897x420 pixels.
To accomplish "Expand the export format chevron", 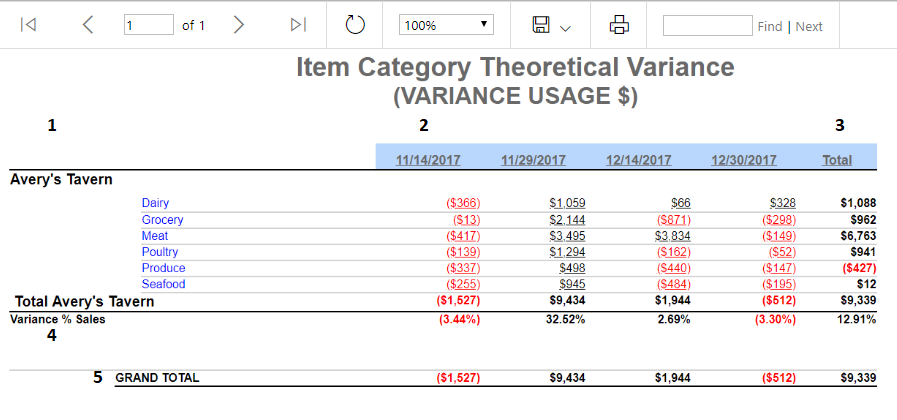I will click(x=565, y=28).
